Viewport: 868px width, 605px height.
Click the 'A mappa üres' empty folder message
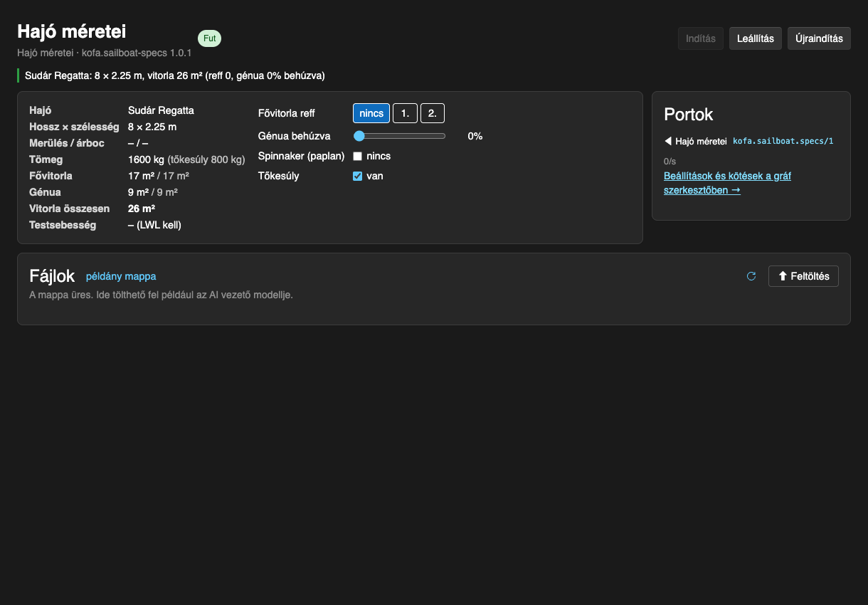click(x=161, y=295)
